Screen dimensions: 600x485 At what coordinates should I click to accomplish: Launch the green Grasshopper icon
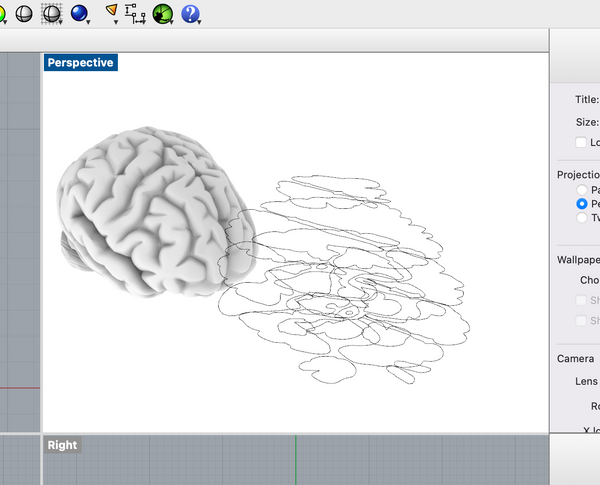162,13
